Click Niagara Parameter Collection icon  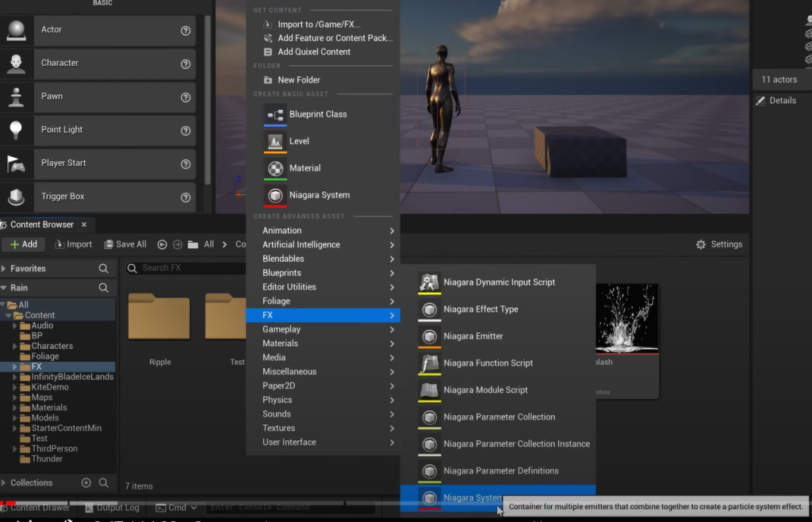(429, 416)
